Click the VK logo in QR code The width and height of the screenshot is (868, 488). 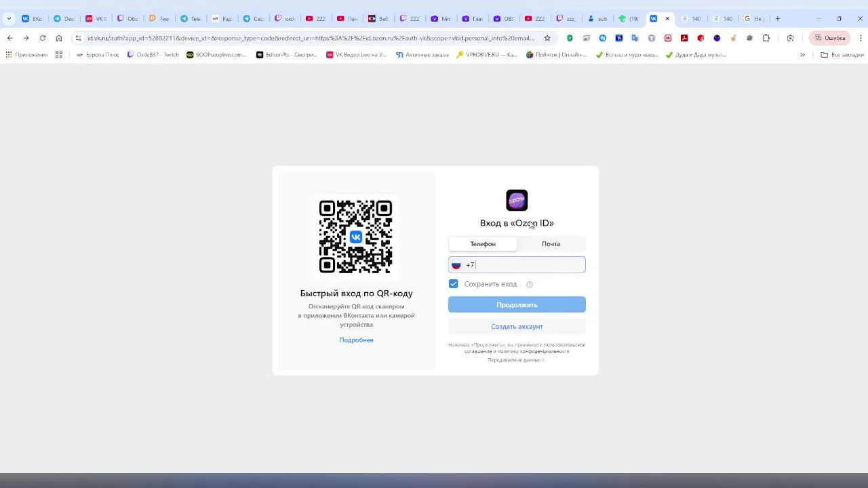pyautogui.click(x=356, y=237)
